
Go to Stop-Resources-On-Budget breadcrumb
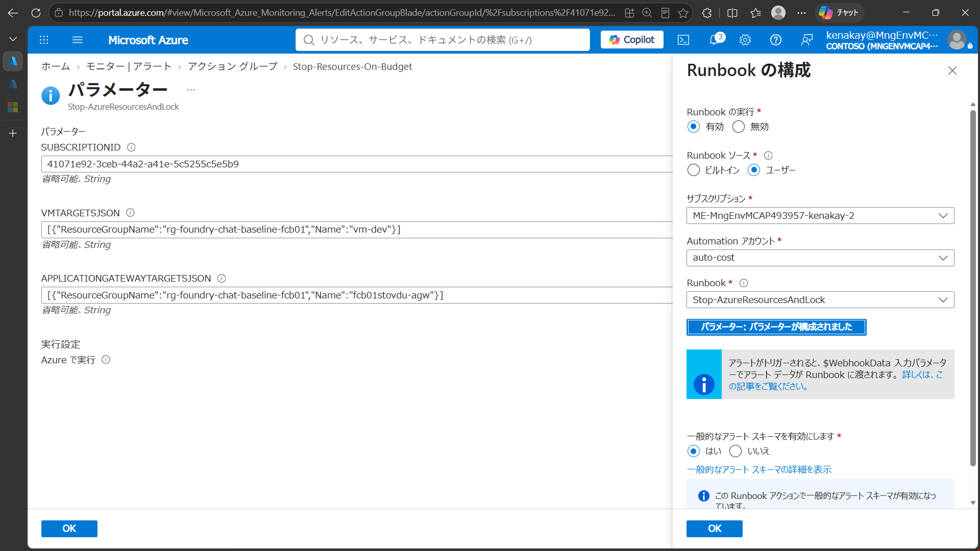click(352, 67)
